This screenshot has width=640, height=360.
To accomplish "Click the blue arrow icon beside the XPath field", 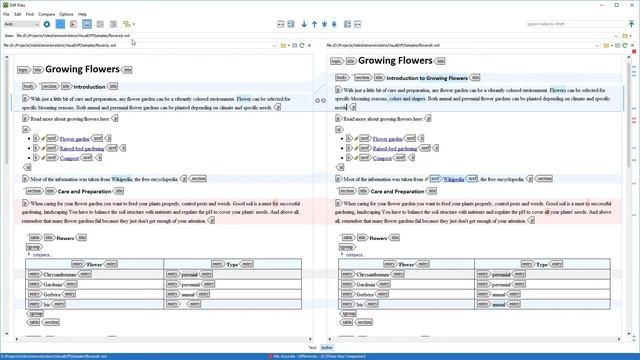I will pos(631,24).
